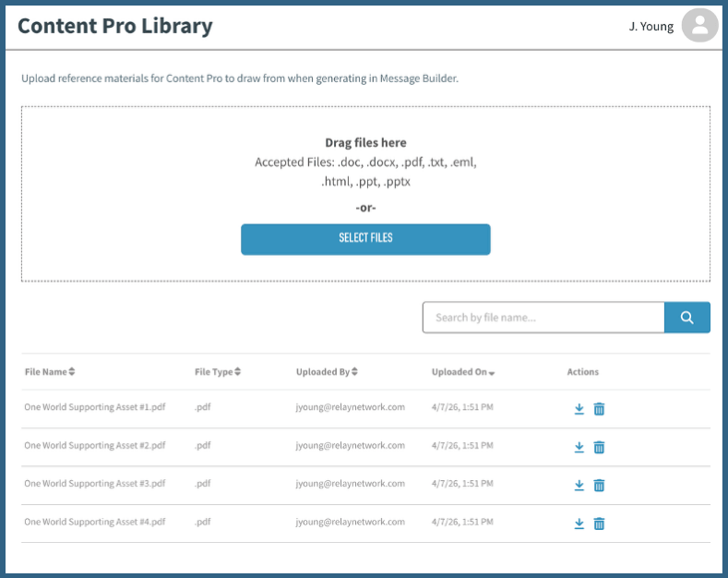Download One World Supporting Asset #3.pdf
The height and width of the screenshot is (578, 728).
579,486
